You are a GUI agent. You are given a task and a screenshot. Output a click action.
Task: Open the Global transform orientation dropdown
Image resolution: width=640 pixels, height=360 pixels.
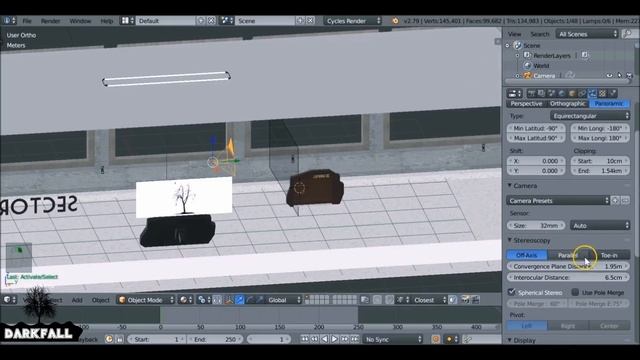pyautogui.click(x=284, y=300)
